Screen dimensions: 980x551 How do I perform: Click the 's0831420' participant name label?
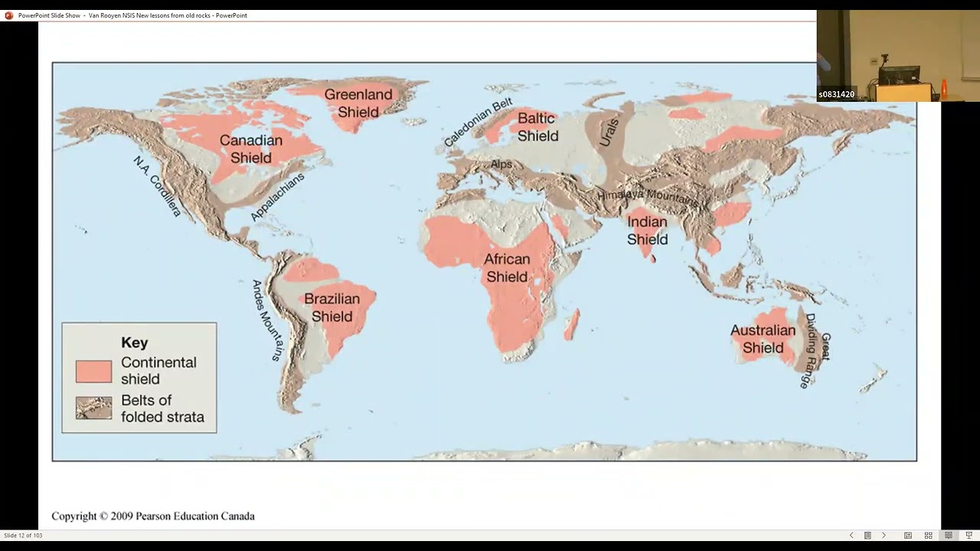click(836, 95)
